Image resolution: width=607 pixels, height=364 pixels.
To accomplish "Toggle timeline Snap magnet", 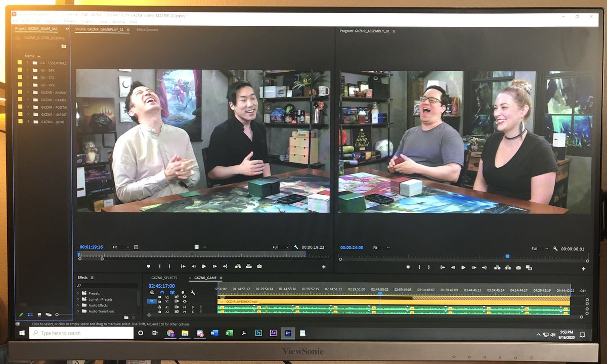I will [x=162, y=293].
